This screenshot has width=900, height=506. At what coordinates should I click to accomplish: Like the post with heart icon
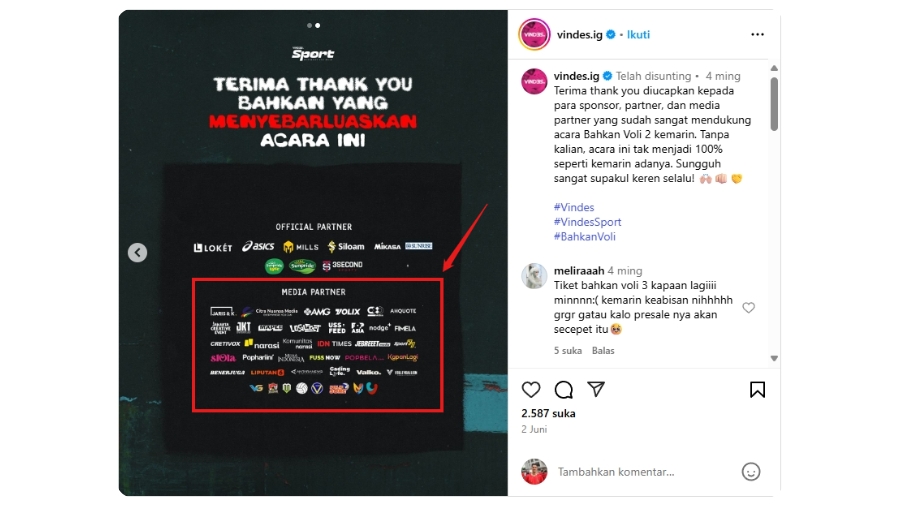pos(531,390)
